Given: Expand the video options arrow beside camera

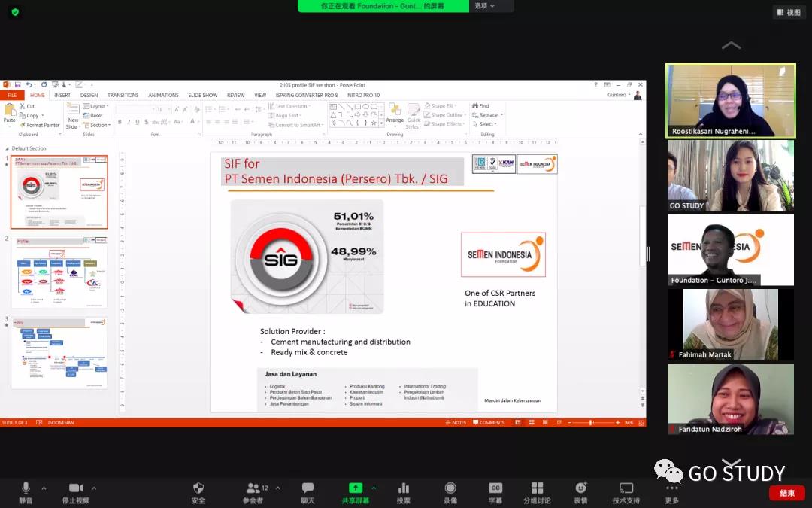Looking at the screenshot, I should [94, 488].
